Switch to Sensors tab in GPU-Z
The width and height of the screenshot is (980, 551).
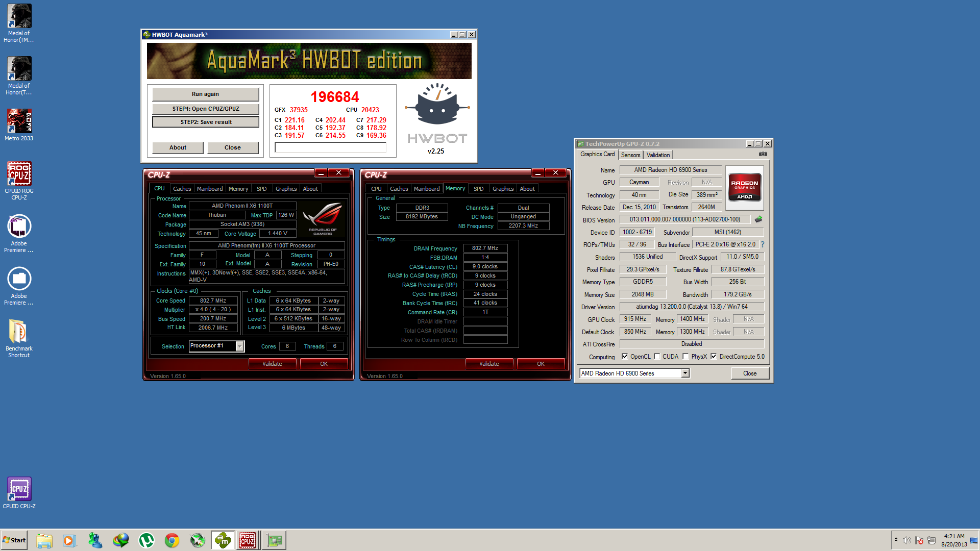click(630, 155)
